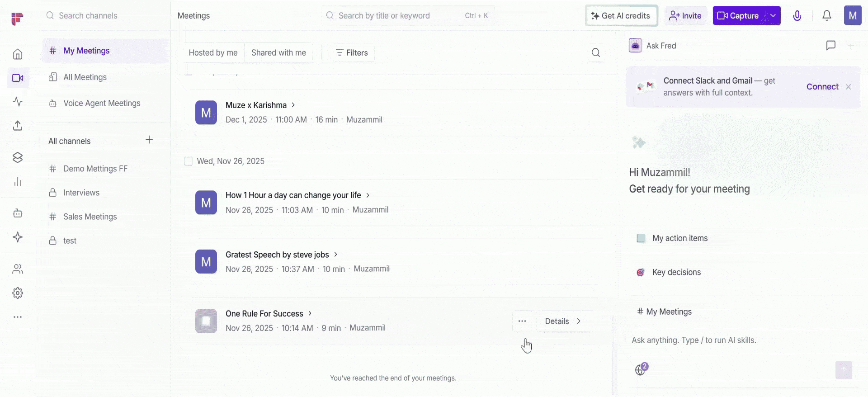Click the Capture button
868x397 pixels.
coord(739,16)
